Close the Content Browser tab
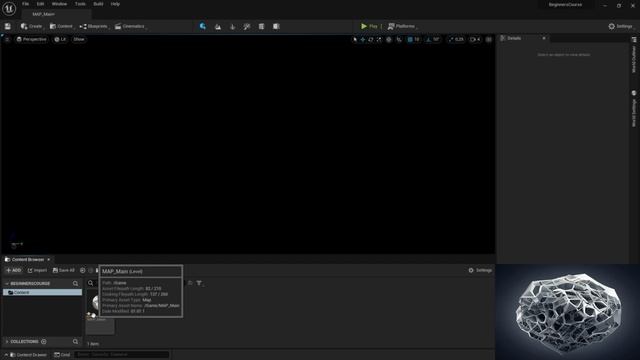This screenshot has width=640, height=360. tap(49, 260)
